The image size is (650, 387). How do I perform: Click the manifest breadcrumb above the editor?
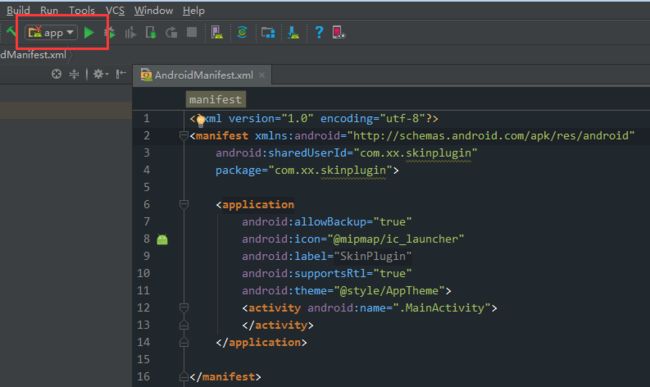tap(216, 99)
